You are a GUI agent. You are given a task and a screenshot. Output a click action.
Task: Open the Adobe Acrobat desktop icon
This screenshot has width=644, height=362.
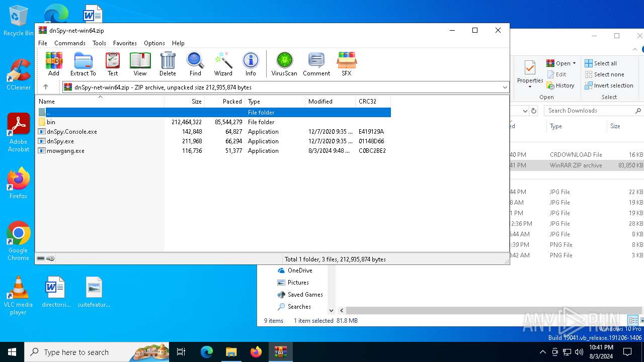pyautogui.click(x=19, y=132)
